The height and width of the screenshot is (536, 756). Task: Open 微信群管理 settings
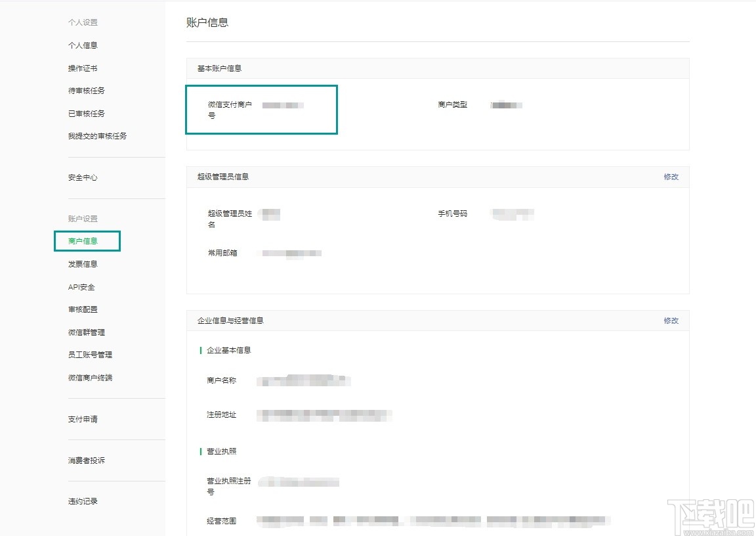[85, 332]
